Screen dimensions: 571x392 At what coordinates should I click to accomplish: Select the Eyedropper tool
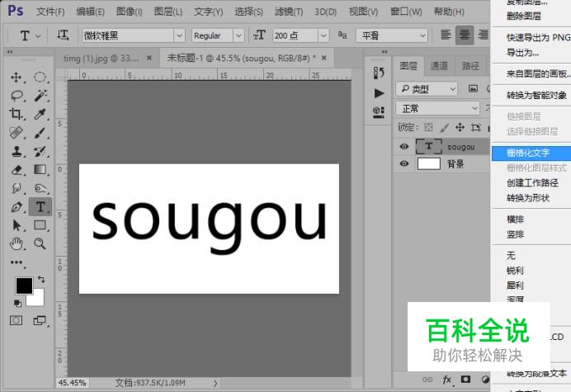(40, 114)
